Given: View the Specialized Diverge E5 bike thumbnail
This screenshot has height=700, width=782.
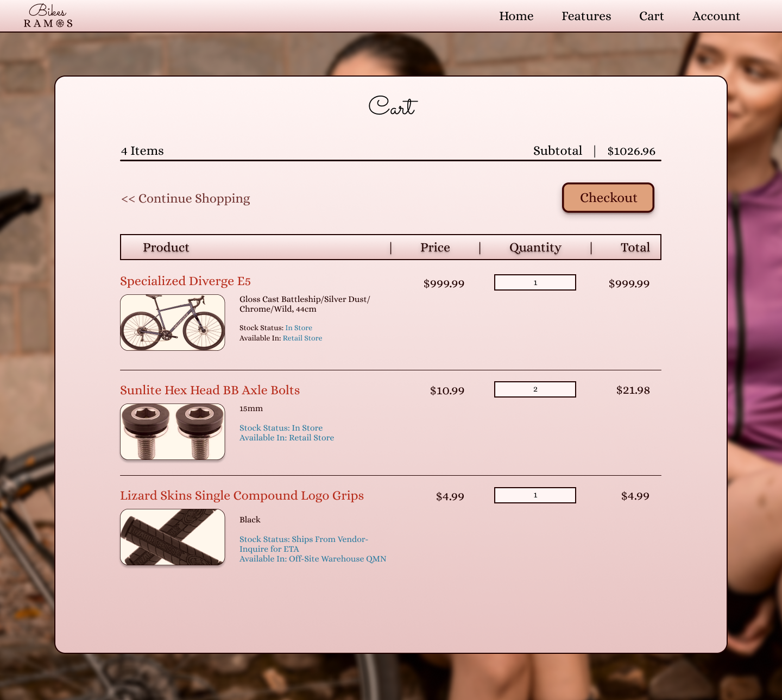Looking at the screenshot, I should pos(173,323).
